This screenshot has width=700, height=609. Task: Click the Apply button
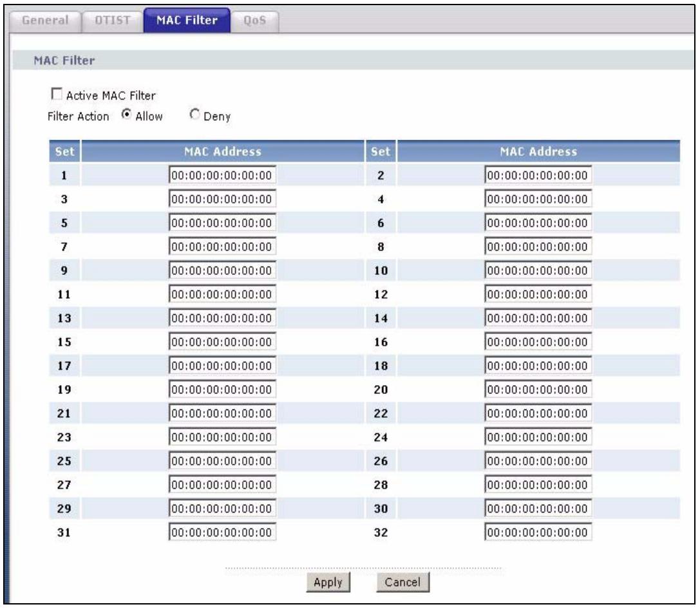coord(328,582)
